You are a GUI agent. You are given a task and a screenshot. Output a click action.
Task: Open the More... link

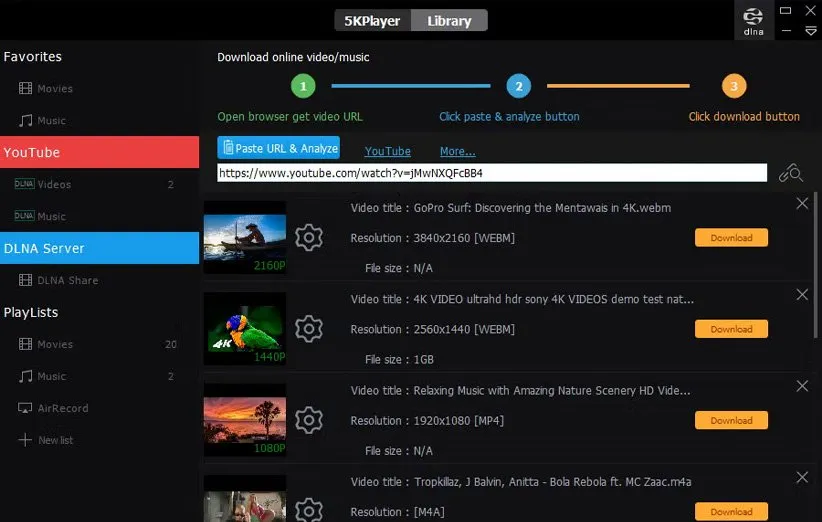[457, 151]
